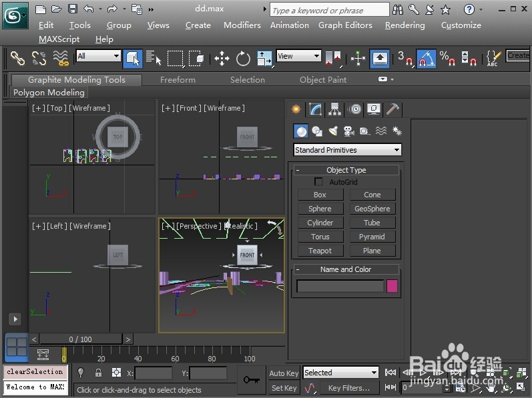This screenshot has width=532, height=398.
Task: Undo the last scene operation
Action: [89, 9]
